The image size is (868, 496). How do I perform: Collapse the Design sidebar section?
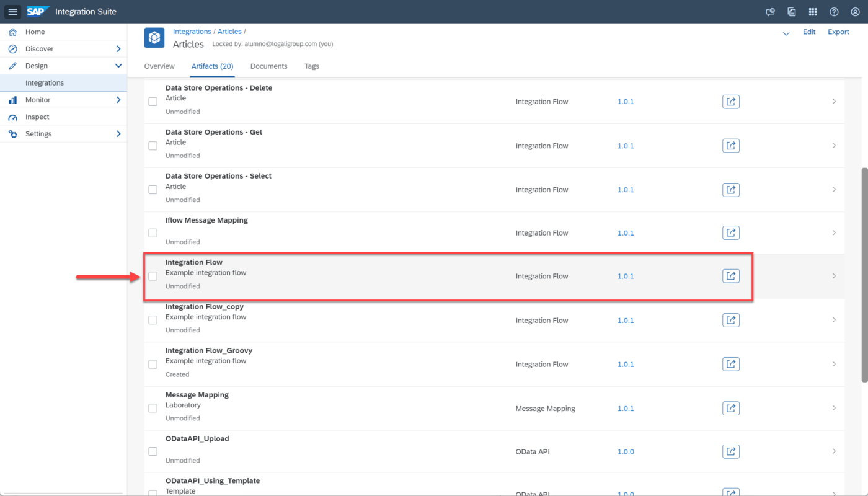(118, 66)
